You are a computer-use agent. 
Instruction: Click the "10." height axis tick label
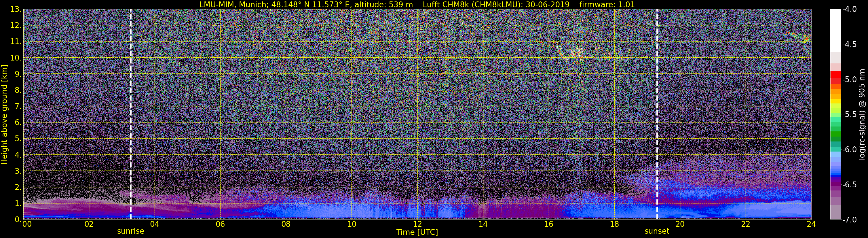point(16,58)
